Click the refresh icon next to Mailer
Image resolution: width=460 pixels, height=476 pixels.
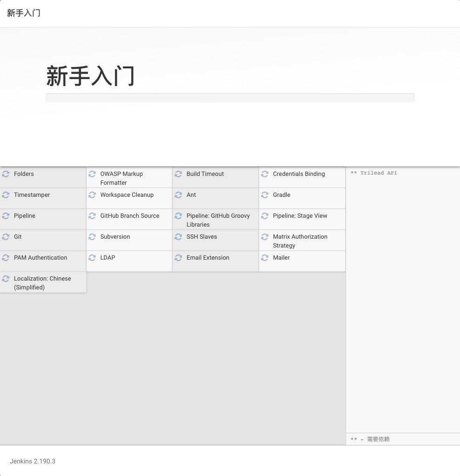coord(265,258)
